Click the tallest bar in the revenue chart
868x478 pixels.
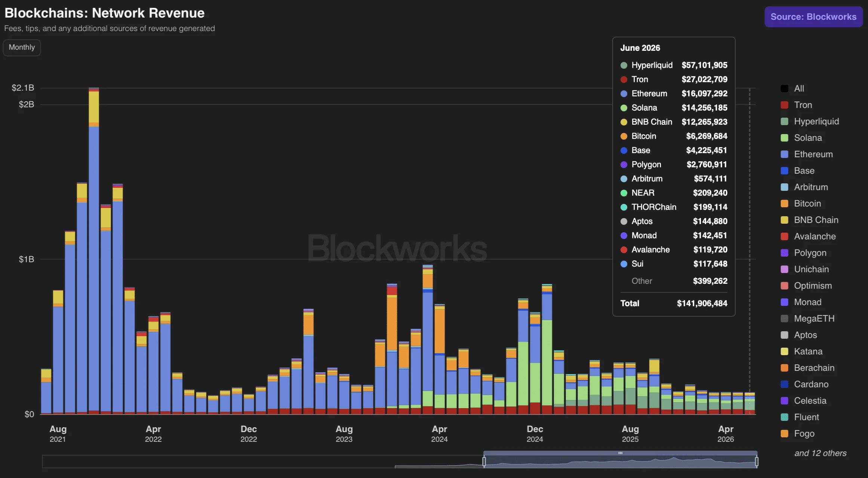pos(94,251)
